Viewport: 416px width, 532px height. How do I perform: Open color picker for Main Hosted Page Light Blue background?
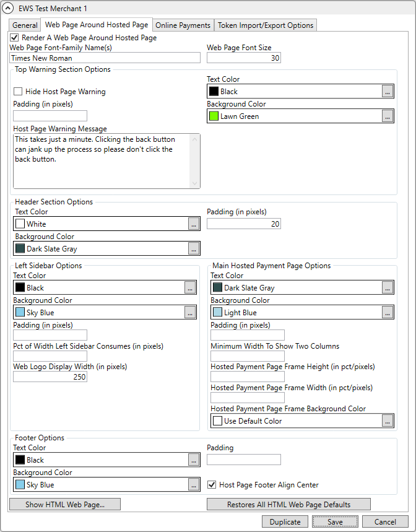(x=387, y=312)
